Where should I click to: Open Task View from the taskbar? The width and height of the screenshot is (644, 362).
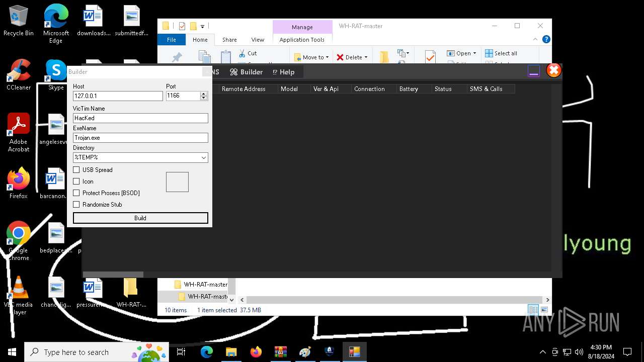point(182,352)
